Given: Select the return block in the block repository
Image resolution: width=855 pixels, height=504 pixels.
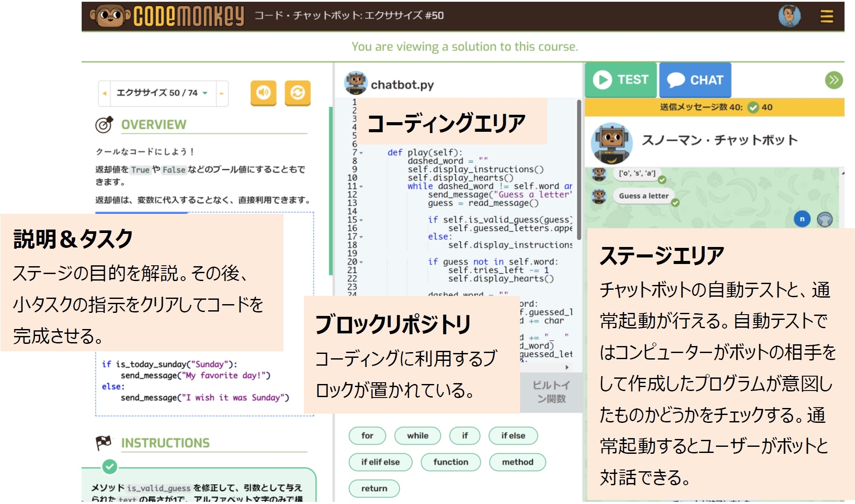Looking at the screenshot, I should pyautogui.click(x=374, y=488).
